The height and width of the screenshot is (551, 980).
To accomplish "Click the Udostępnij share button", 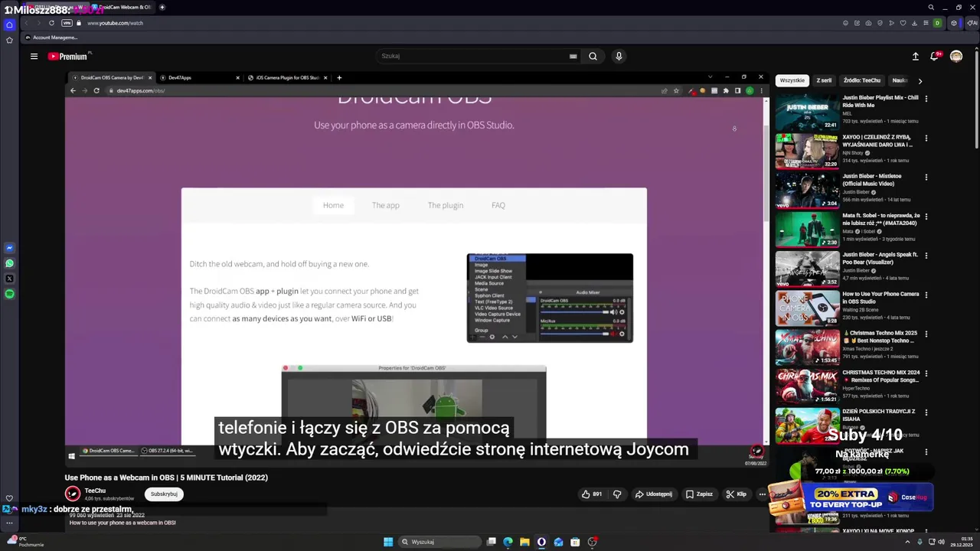I will 654,494.
